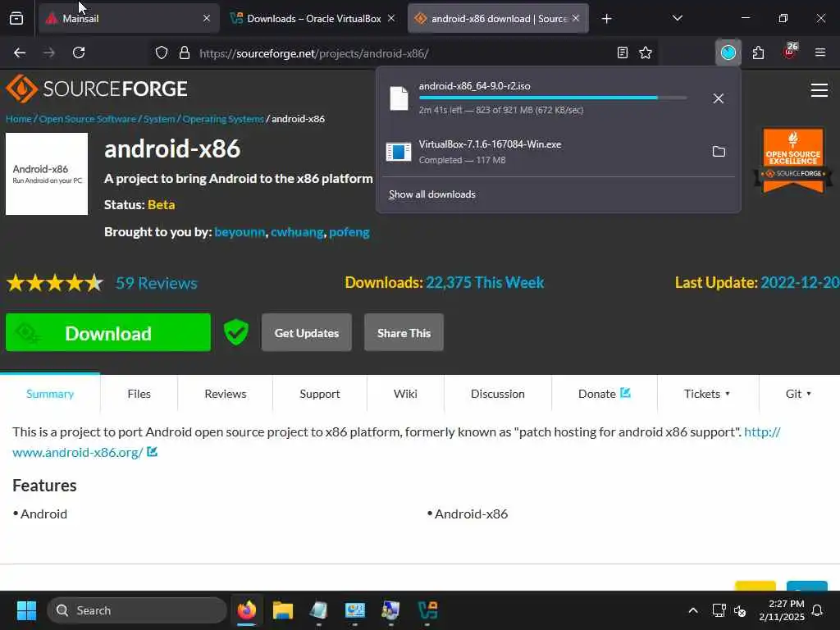840x630 pixels.
Task: Switch to the Mainsail tab
Action: coord(129,19)
